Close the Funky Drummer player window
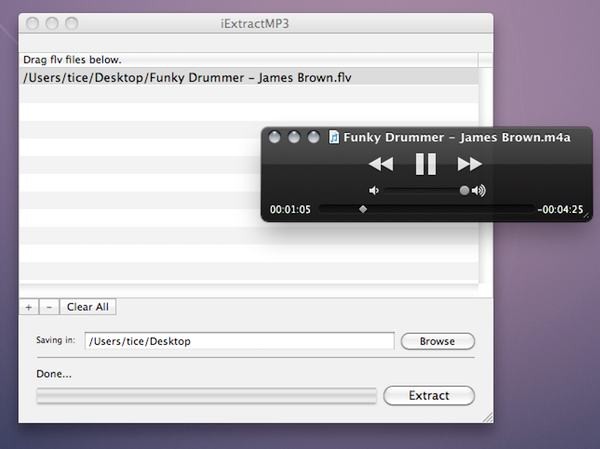The width and height of the screenshot is (600, 449). (275, 137)
